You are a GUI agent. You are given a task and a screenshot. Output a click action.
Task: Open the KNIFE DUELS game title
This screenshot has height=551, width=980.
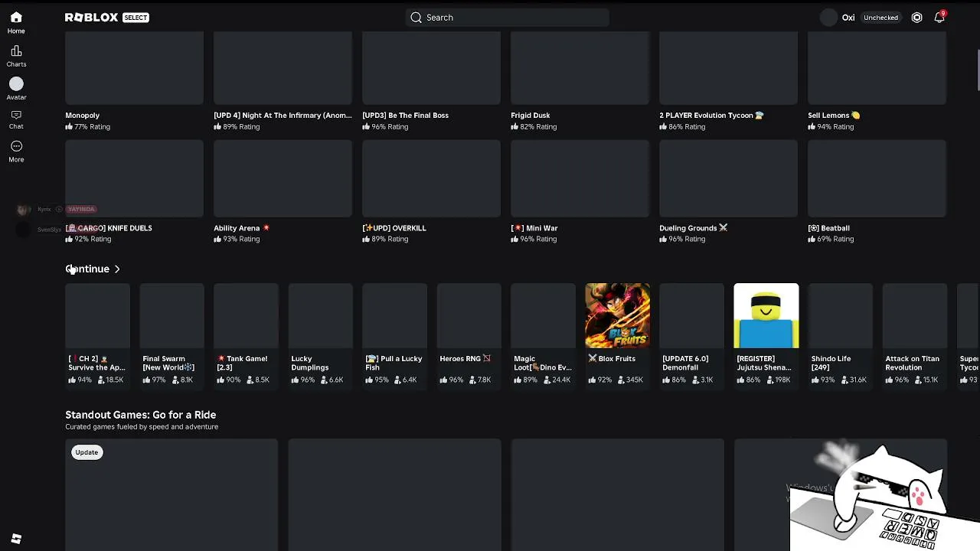(109, 228)
